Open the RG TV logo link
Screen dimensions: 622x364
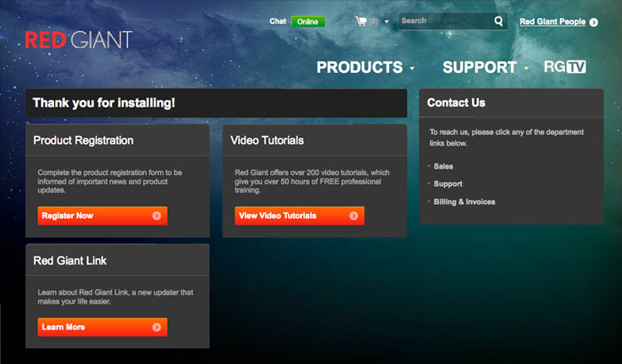pyautogui.click(x=565, y=67)
